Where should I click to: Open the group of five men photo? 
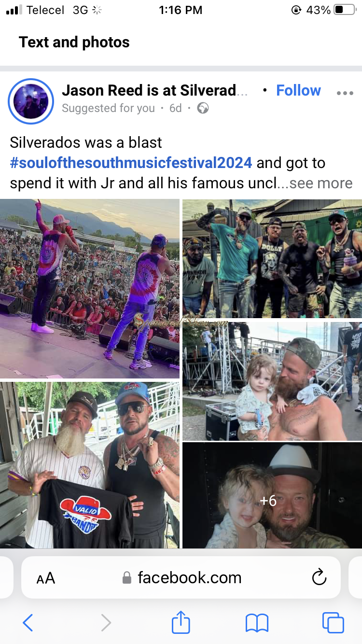[272, 259]
